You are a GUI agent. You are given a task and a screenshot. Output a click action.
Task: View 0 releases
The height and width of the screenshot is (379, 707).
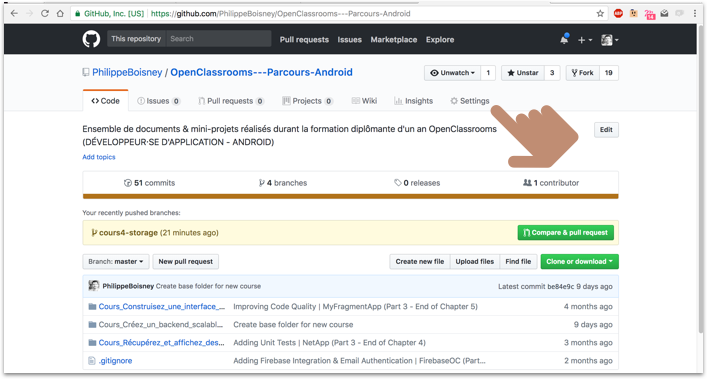point(417,183)
